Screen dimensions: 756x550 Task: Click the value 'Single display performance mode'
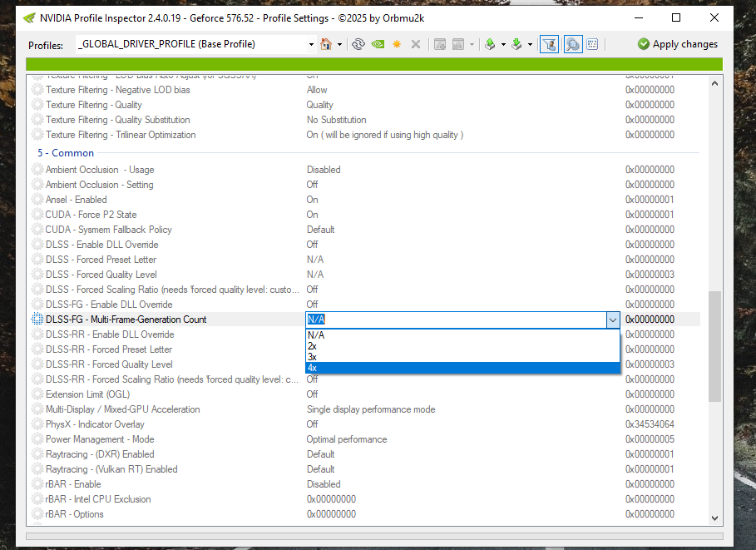pos(371,409)
